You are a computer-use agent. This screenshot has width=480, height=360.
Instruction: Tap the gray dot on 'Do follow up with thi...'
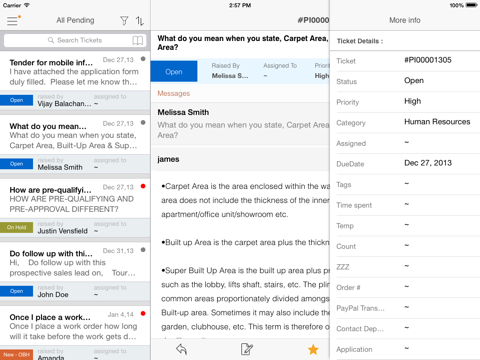[x=143, y=250]
